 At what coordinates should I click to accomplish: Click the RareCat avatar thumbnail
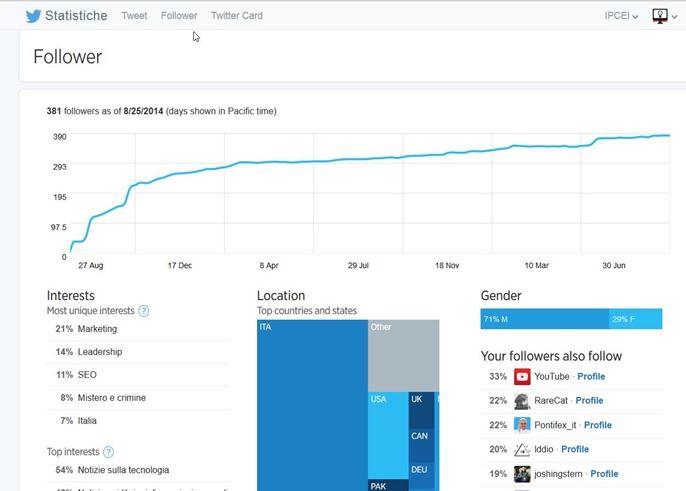522,401
